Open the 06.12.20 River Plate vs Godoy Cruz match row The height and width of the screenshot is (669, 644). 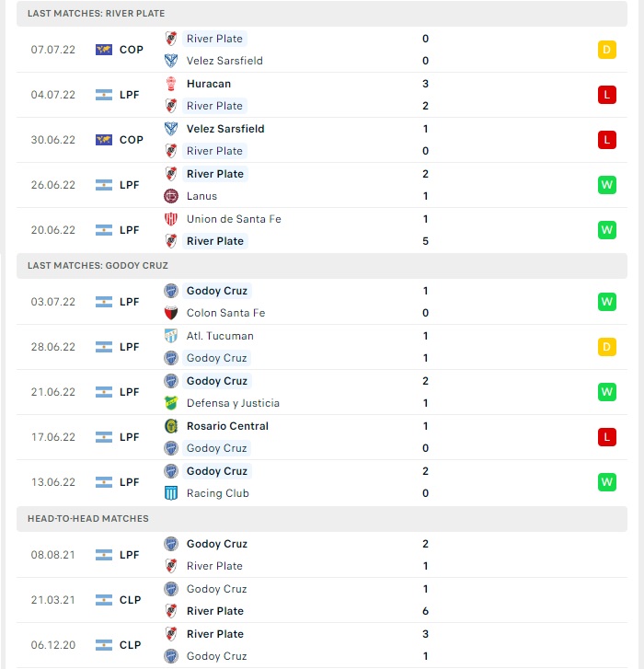coord(322,645)
